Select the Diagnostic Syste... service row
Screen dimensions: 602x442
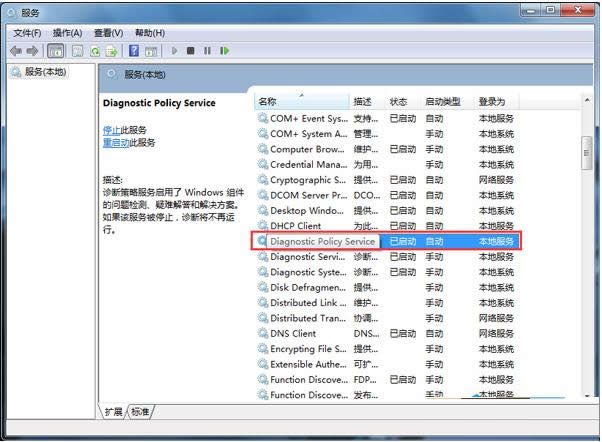[386, 272]
